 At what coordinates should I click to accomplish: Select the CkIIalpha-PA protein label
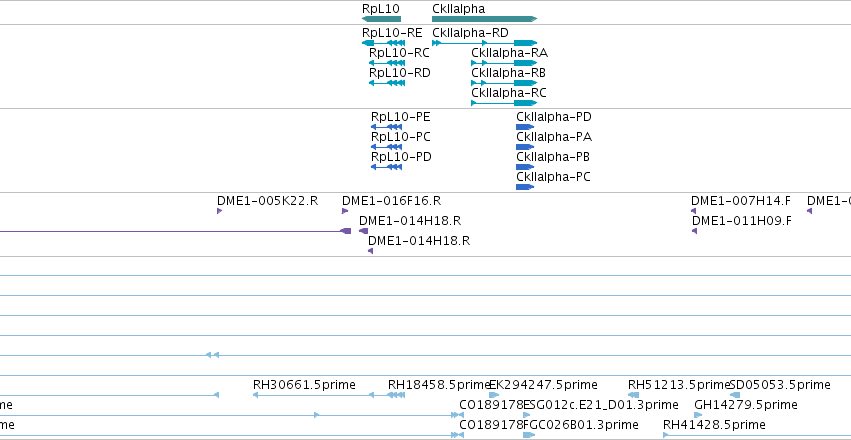point(554,137)
